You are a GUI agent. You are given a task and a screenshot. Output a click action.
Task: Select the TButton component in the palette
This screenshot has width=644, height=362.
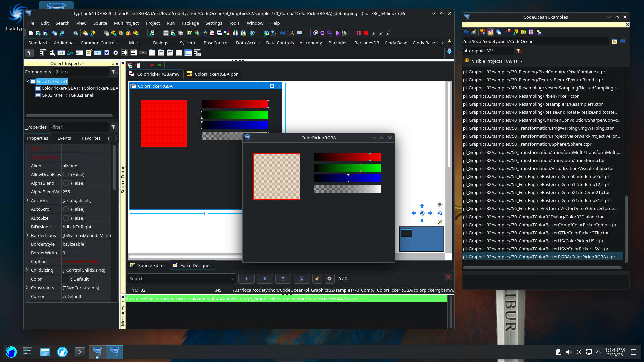[61, 53]
